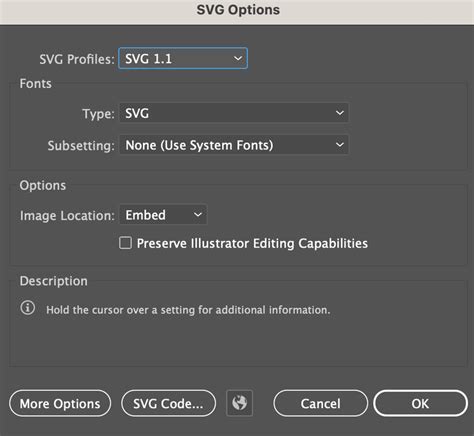Cancel the SVG Options dialog
Viewport: 474px width, 436px height.
(x=320, y=403)
